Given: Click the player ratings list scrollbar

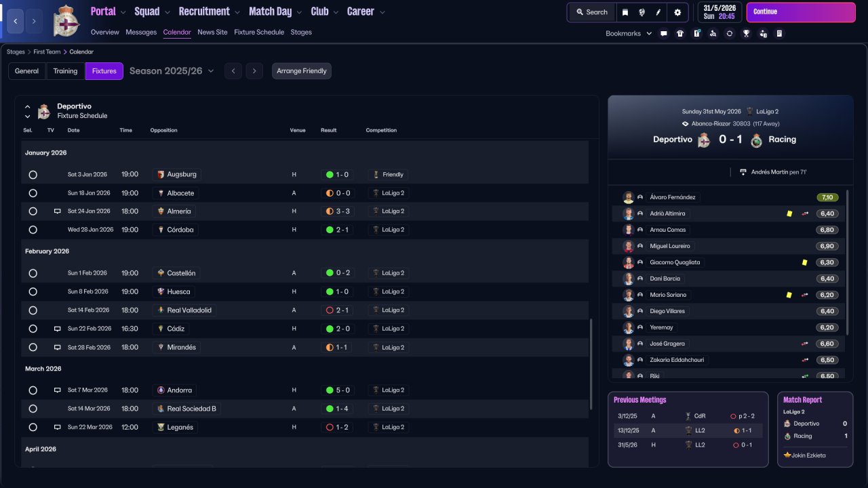Looking at the screenshot, I should click(848, 262).
